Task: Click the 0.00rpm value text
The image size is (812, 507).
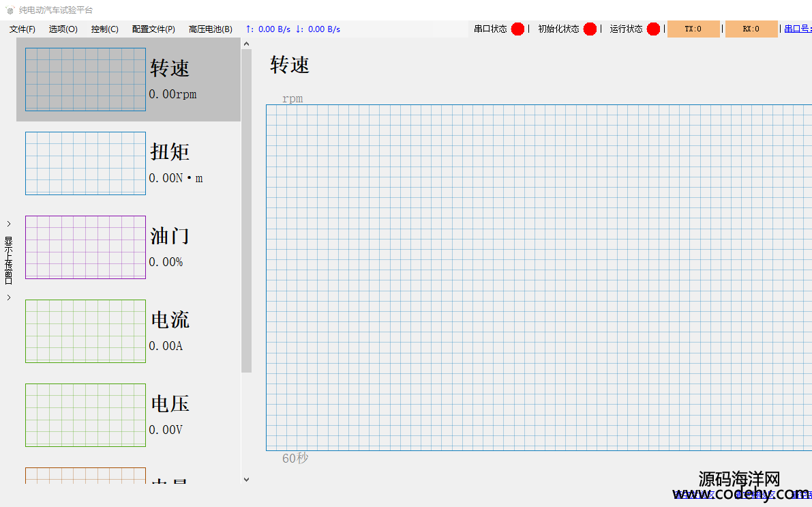Action: click(173, 94)
